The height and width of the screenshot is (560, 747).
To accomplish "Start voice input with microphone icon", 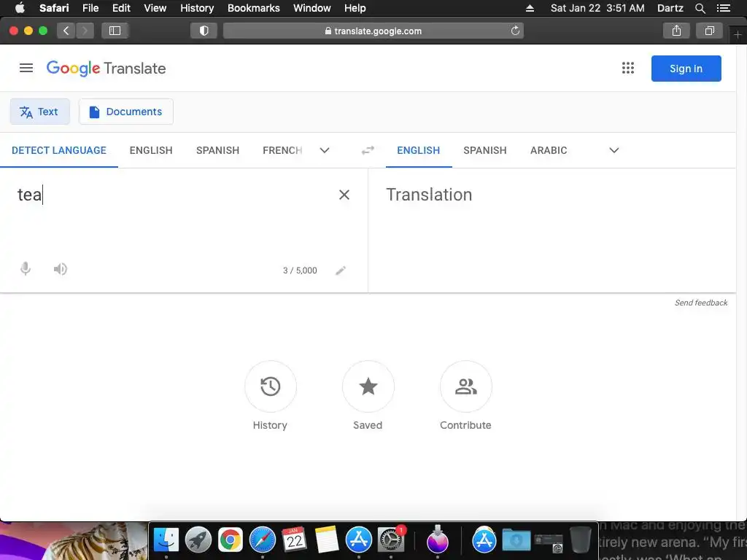I will click(26, 269).
